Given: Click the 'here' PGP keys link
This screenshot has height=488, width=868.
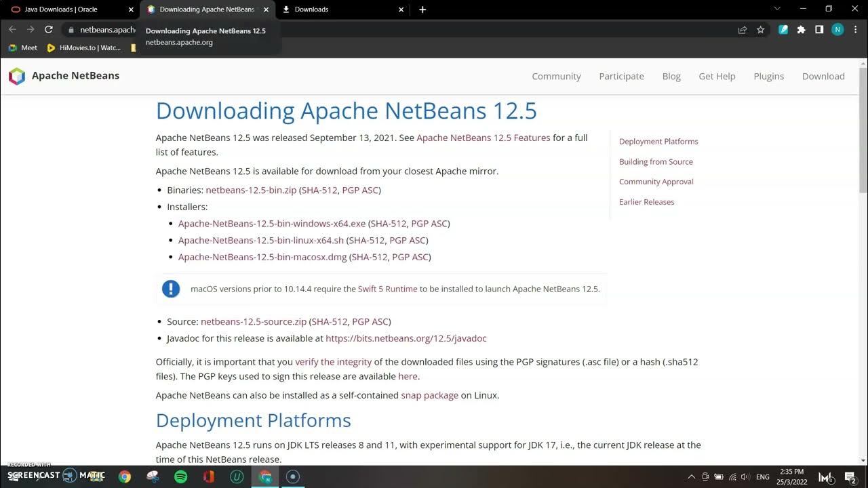Looking at the screenshot, I should point(408,376).
